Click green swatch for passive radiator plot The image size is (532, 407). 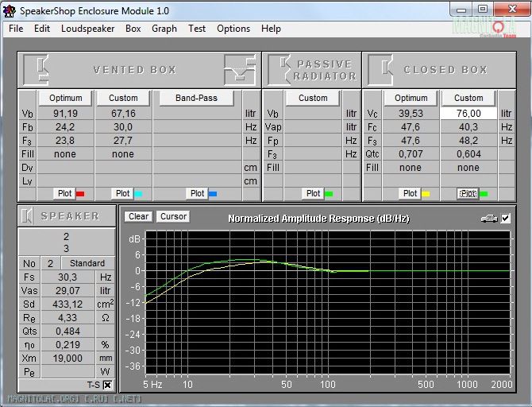(329, 194)
